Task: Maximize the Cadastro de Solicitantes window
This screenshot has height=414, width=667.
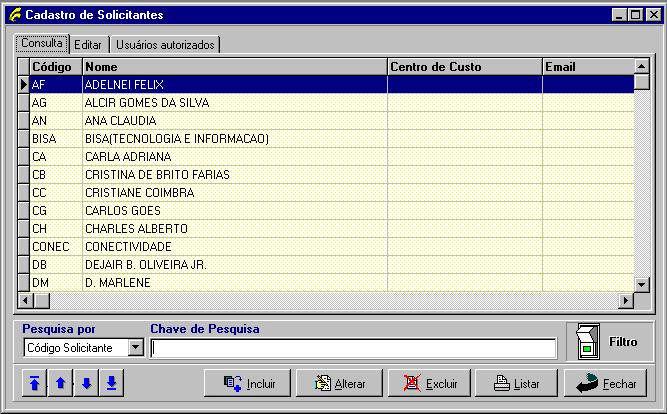Action: click(635, 15)
